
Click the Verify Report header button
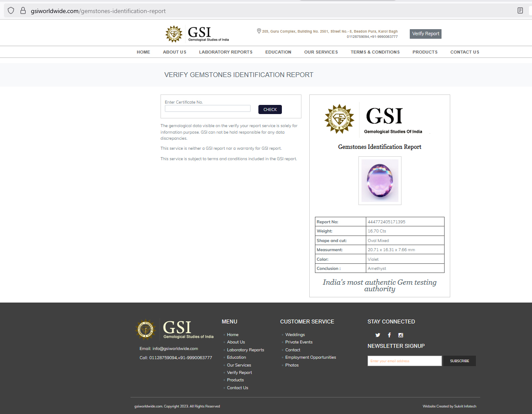(x=425, y=34)
